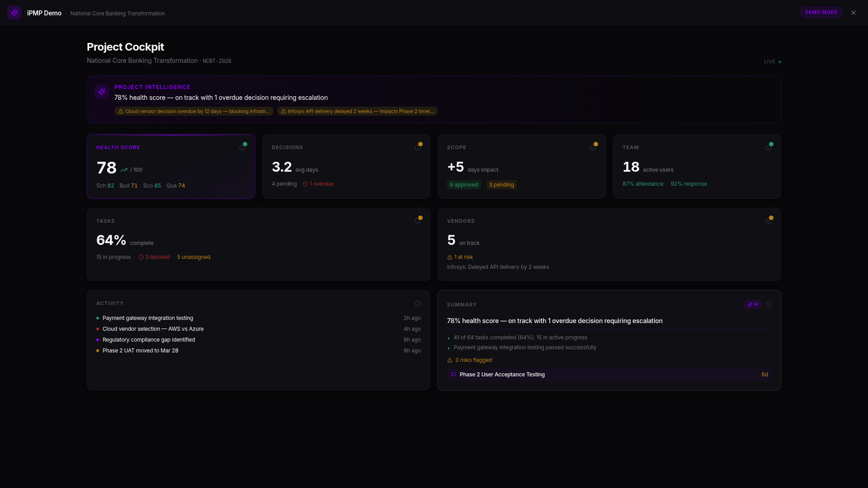Open the Infosys API delivery delayed alert
Viewport: 868px width, 488px height.
pos(357,111)
